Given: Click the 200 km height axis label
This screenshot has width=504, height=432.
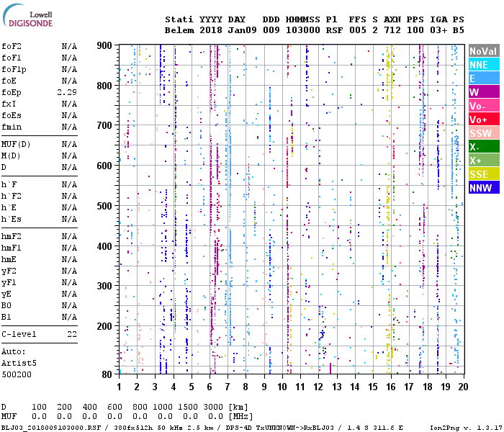Looking at the screenshot, I should (x=104, y=327).
